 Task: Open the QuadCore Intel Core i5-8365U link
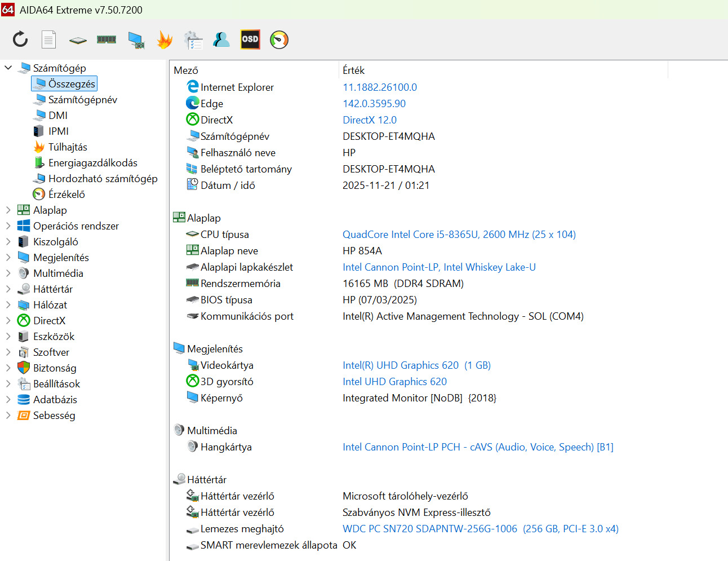click(x=459, y=234)
